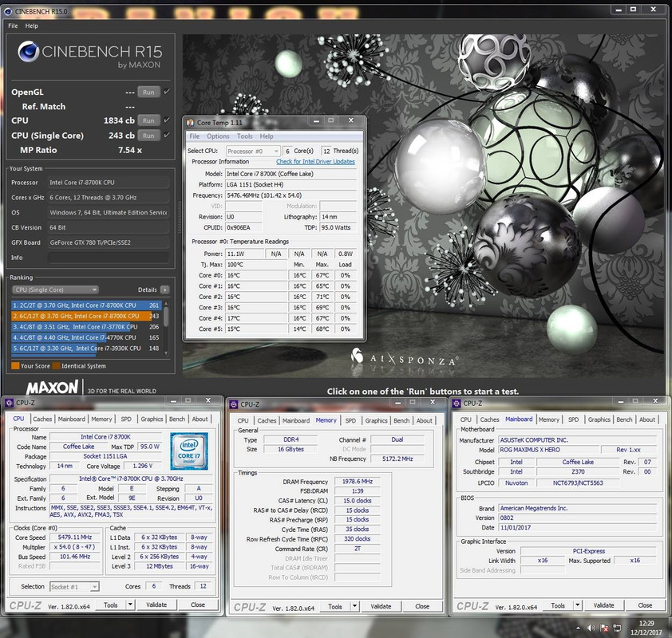Click the network tray icon
Image resolution: width=672 pixels, height=638 pixels.
pyautogui.click(x=617, y=628)
